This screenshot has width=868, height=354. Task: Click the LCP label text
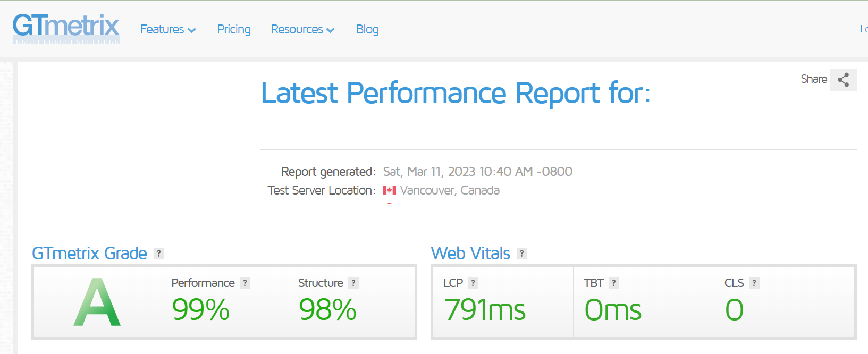coord(453,283)
